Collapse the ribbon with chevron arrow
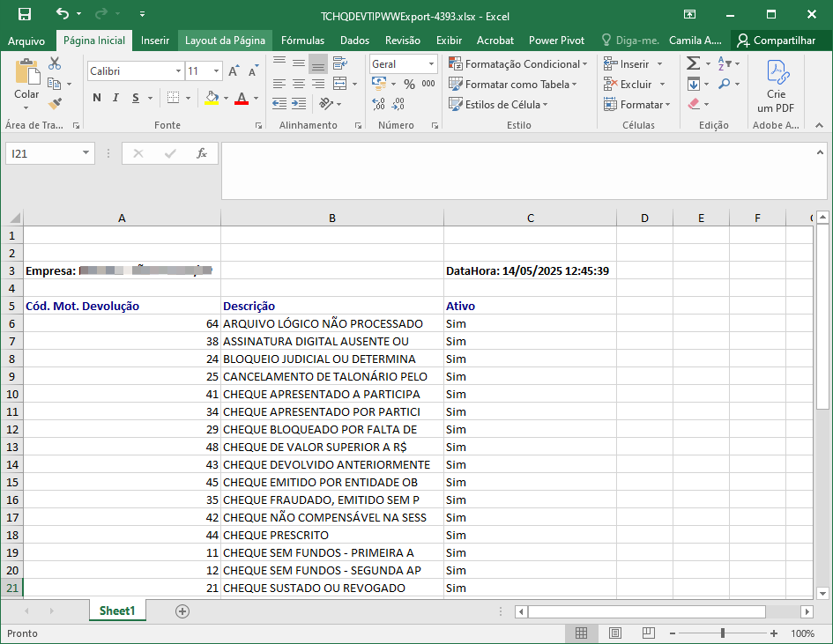 click(x=819, y=125)
